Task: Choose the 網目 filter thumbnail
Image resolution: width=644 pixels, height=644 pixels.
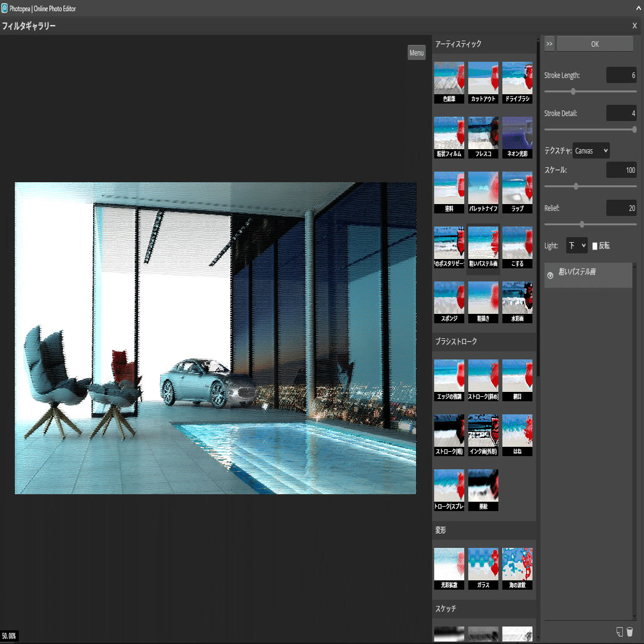Action: [517, 380]
